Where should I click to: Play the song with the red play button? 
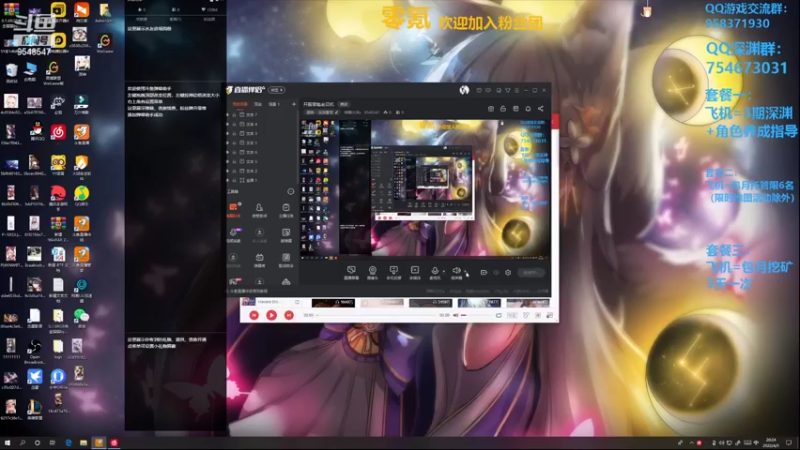click(271, 315)
